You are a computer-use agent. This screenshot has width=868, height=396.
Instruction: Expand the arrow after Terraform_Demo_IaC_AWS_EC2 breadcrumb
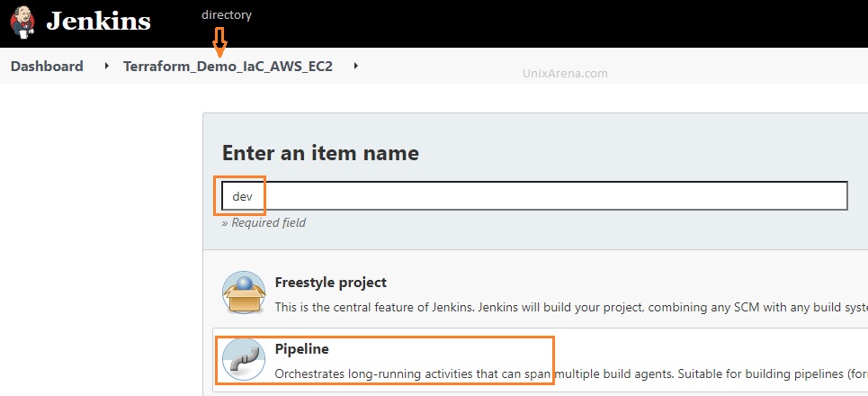click(356, 66)
